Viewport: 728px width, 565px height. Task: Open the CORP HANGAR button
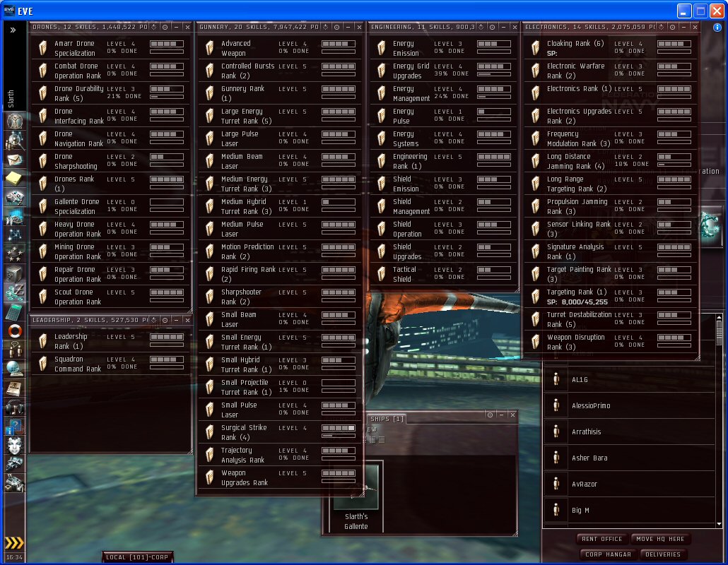(608, 554)
